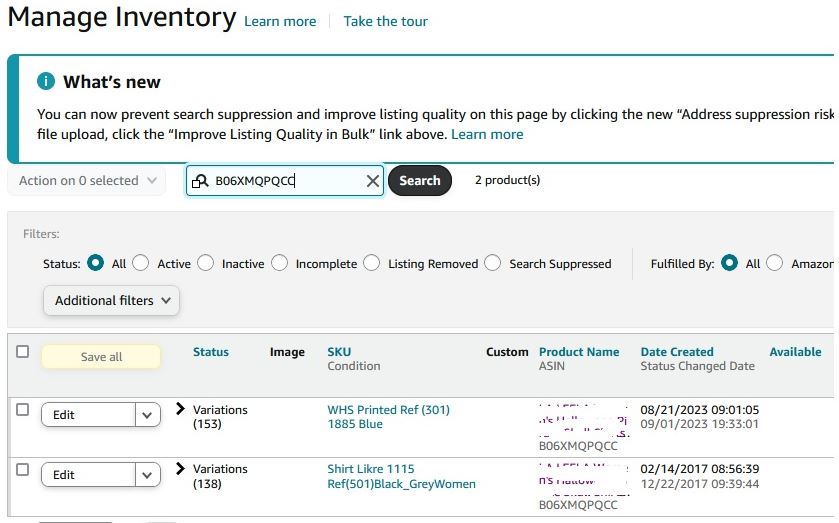
Task: Click the search magnifier icon in field
Action: pos(200,181)
